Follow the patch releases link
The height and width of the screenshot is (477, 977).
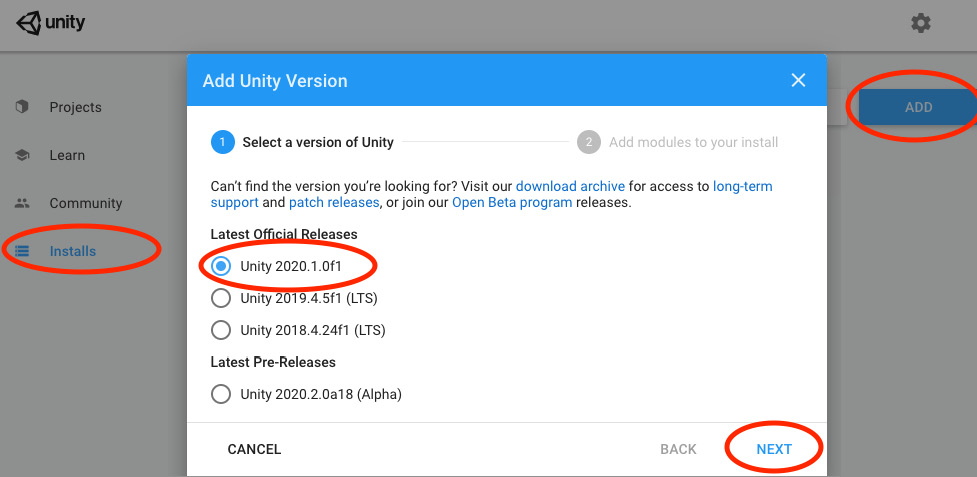[334, 202]
